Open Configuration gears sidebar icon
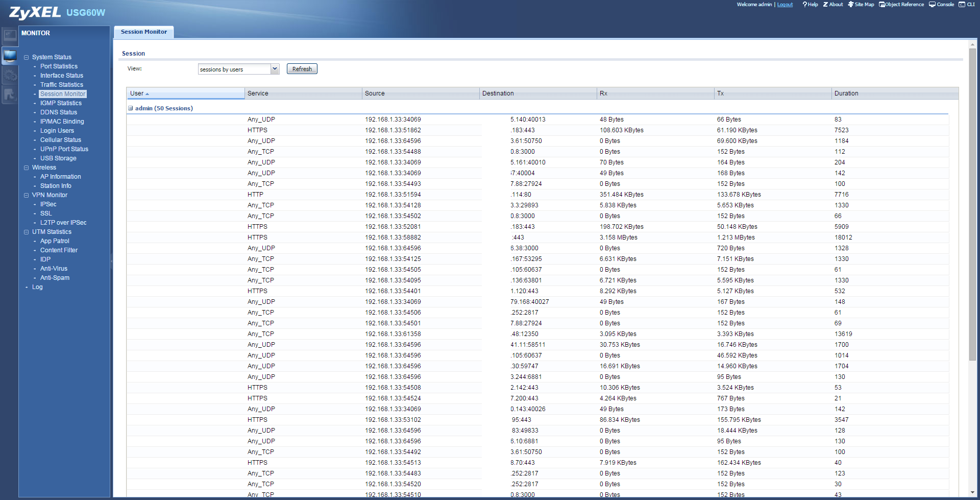This screenshot has width=980, height=500. [x=10, y=75]
